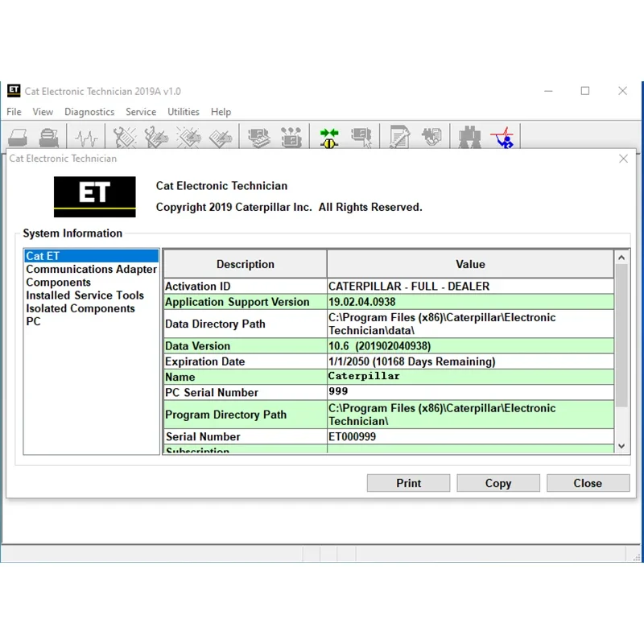The height and width of the screenshot is (644, 644).
Task: Click the Serial Number row label
Action: pyautogui.click(x=203, y=436)
